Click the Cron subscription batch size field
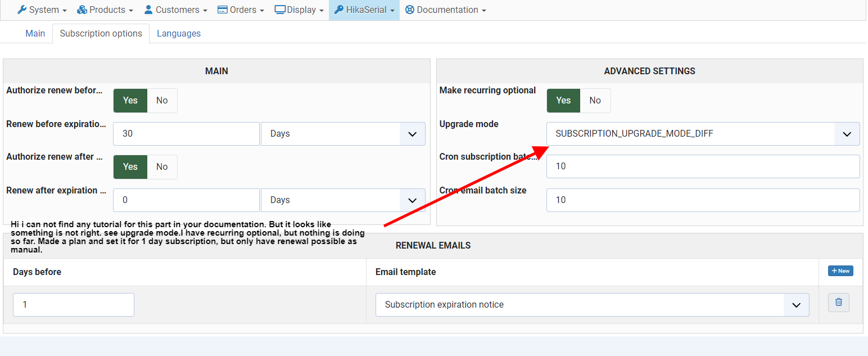The image size is (868, 356). click(703, 166)
